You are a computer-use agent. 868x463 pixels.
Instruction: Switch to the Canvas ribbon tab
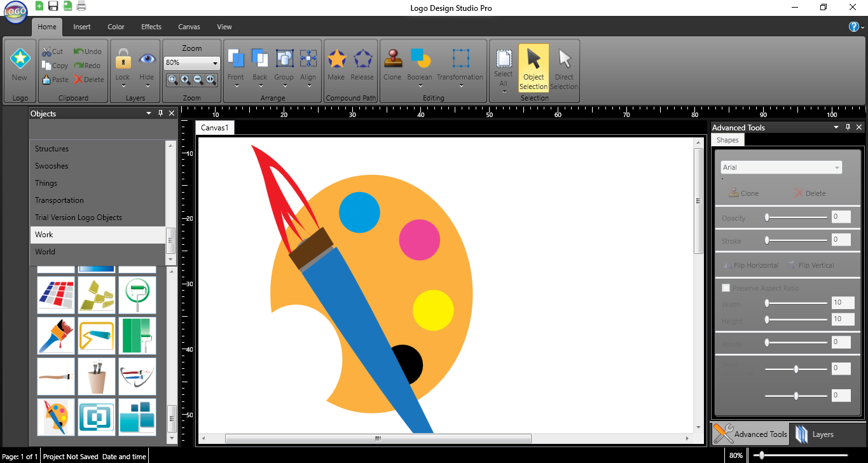189,27
